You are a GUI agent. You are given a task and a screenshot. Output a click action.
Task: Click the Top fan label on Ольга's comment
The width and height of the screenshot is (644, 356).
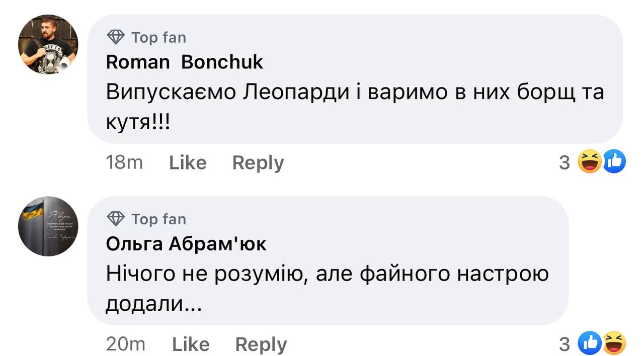click(x=158, y=219)
